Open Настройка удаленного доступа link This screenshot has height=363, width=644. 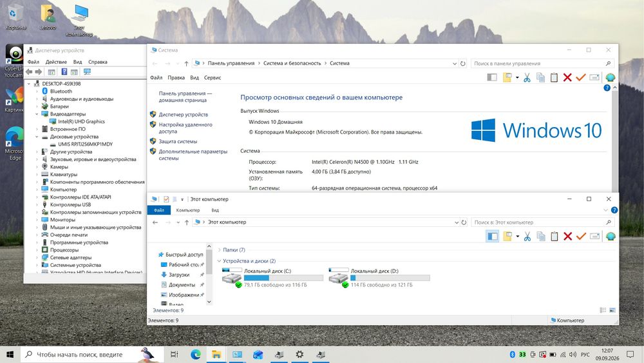coord(185,128)
